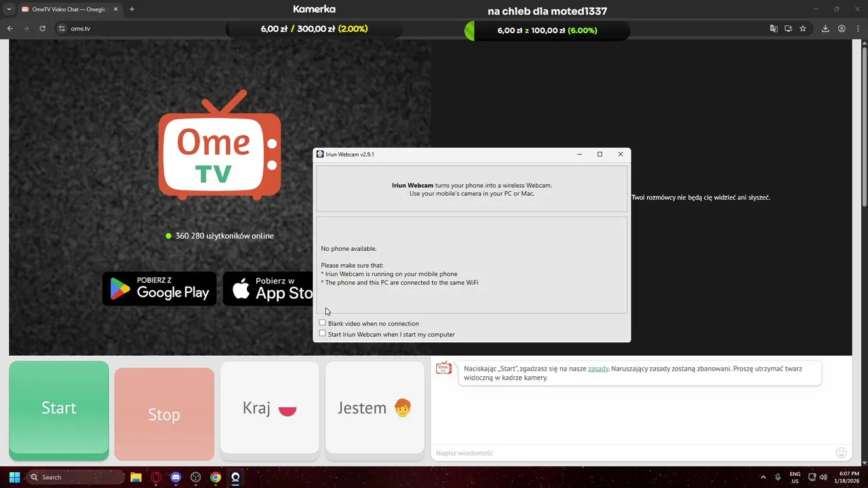This screenshot has width=868, height=488.
Task: Open Opera browser from taskbar
Action: coord(156,477)
